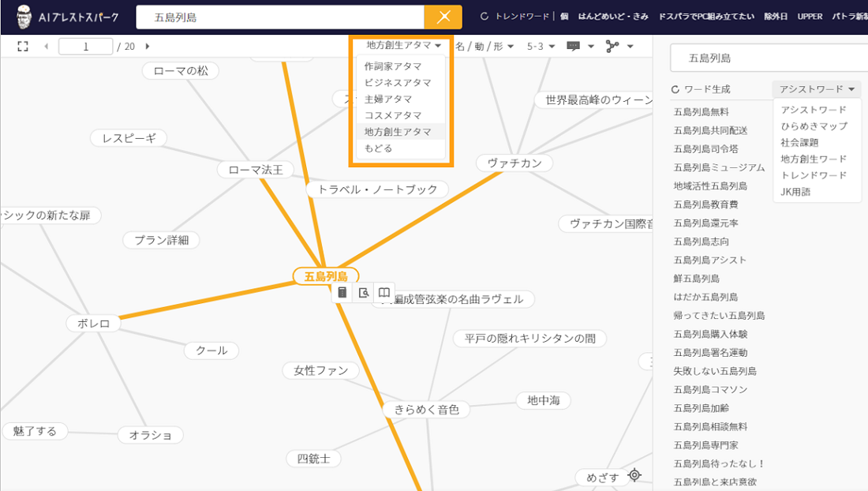Open the アシストワード dropdown

tap(817, 89)
